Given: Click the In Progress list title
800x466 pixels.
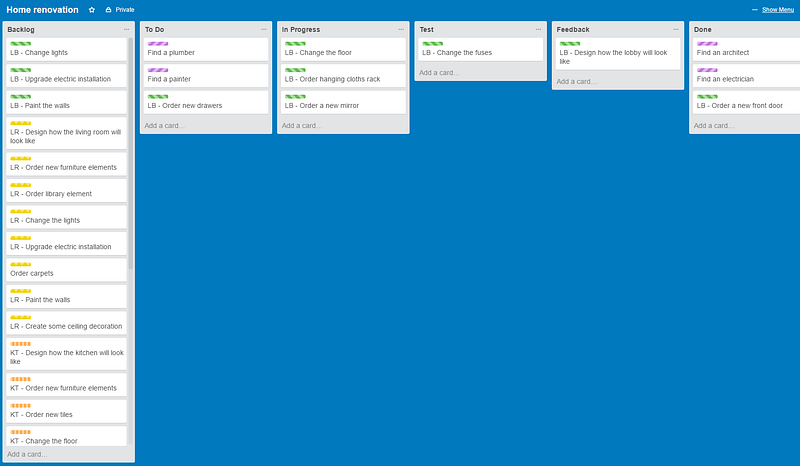Looking at the screenshot, I should pos(301,30).
